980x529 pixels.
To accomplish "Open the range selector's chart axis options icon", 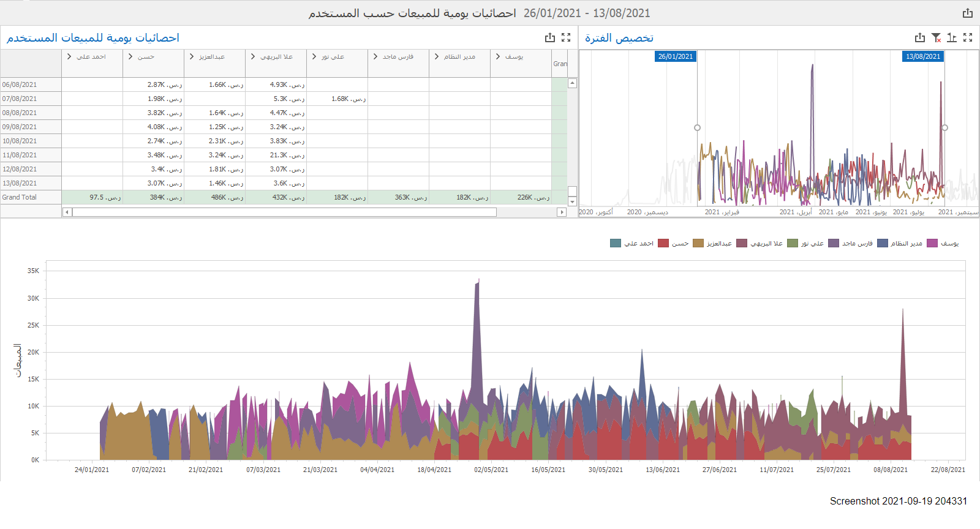I will coord(952,38).
